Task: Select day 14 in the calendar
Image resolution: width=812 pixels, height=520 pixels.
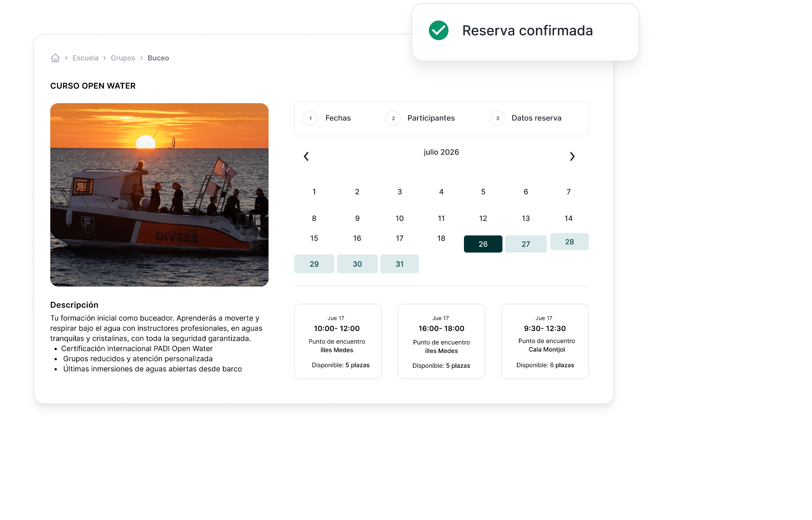Action: pos(569,219)
